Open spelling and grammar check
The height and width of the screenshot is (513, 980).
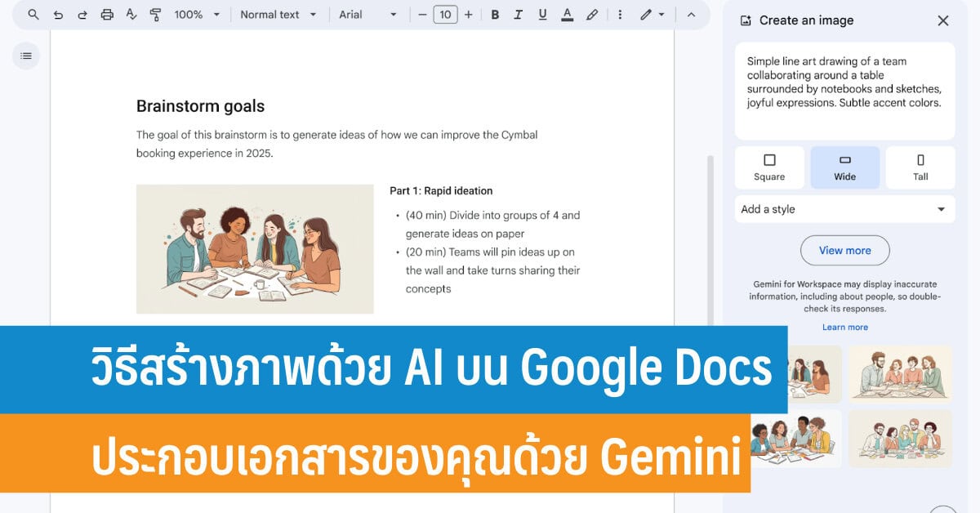pyautogui.click(x=130, y=14)
